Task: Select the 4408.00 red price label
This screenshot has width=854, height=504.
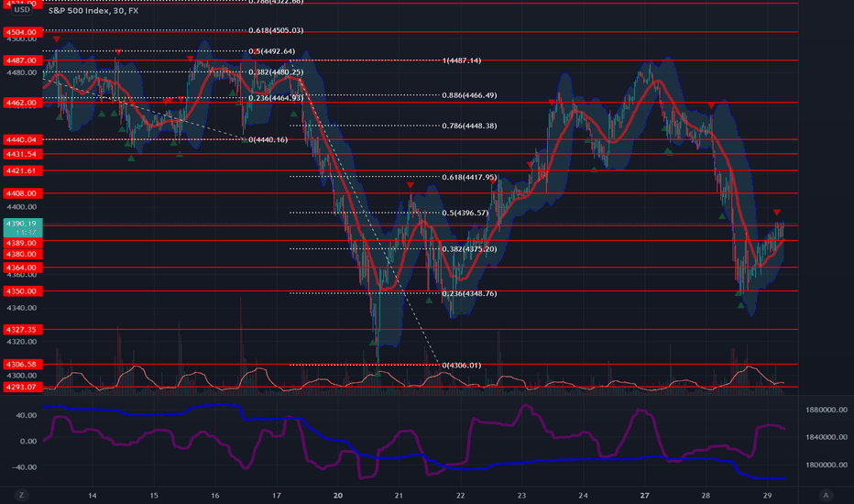Action: 22,193
